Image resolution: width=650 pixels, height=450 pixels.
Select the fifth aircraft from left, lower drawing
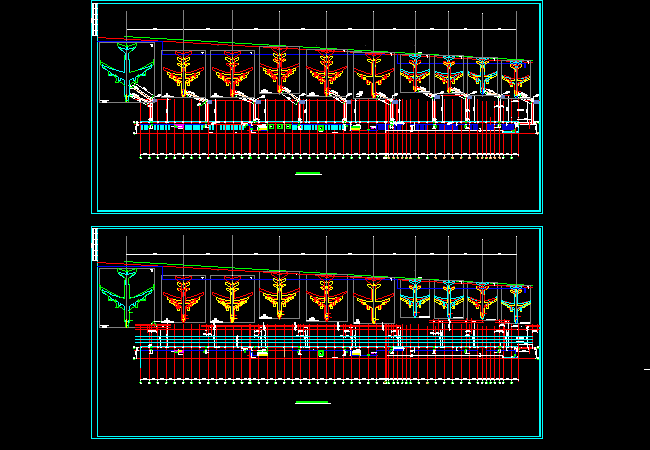click(x=327, y=297)
